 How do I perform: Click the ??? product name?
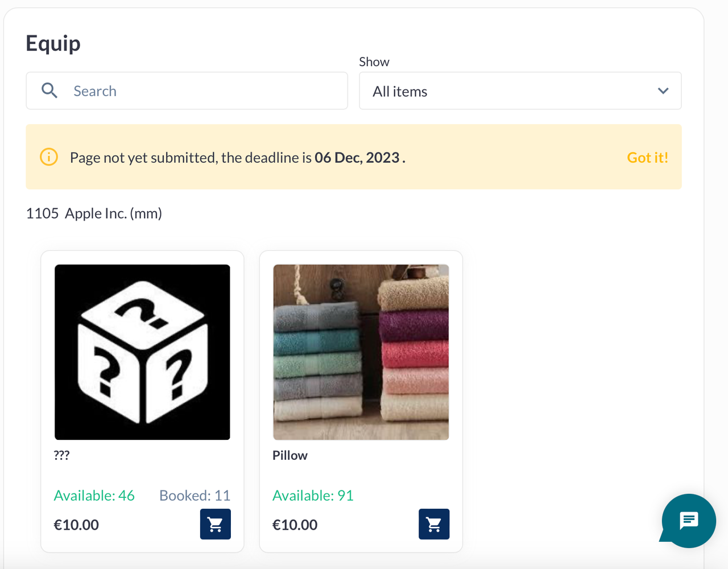pyautogui.click(x=61, y=455)
